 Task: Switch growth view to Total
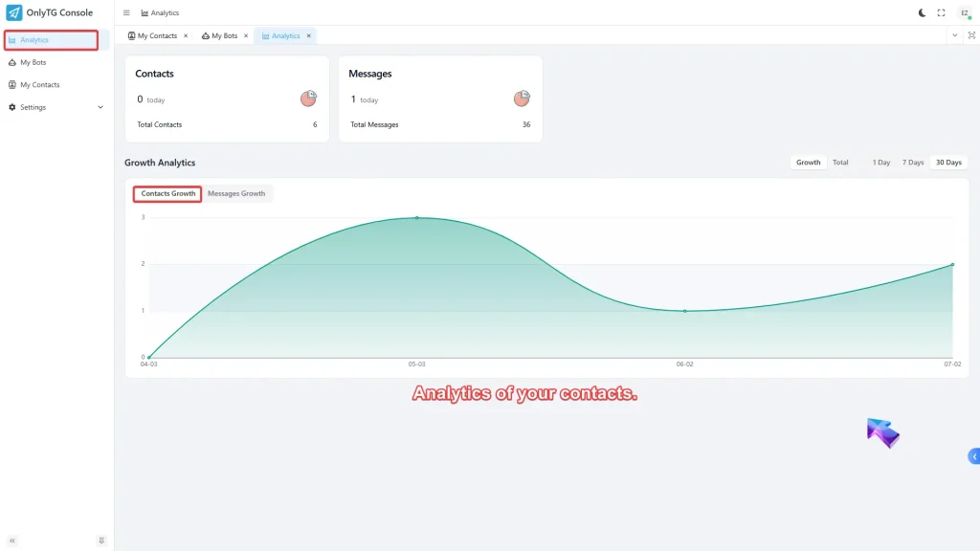(840, 162)
